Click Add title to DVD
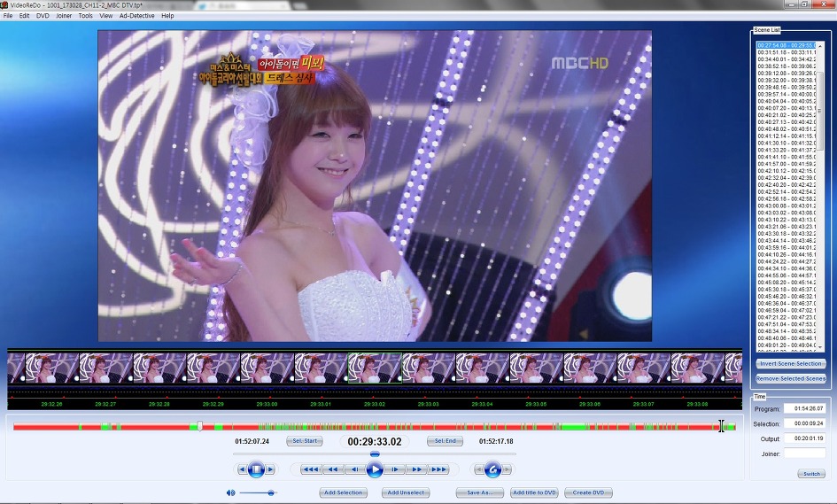The image size is (837, 504). 534,492
